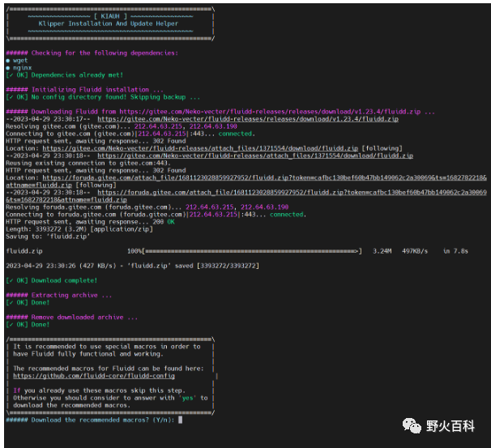Click the '3.24M' downloaded size value

(382, 251)
